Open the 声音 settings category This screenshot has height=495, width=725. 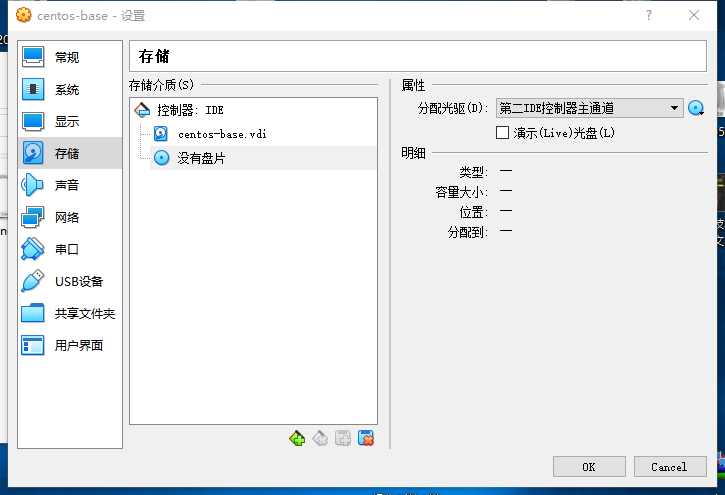tap(70, 185)
